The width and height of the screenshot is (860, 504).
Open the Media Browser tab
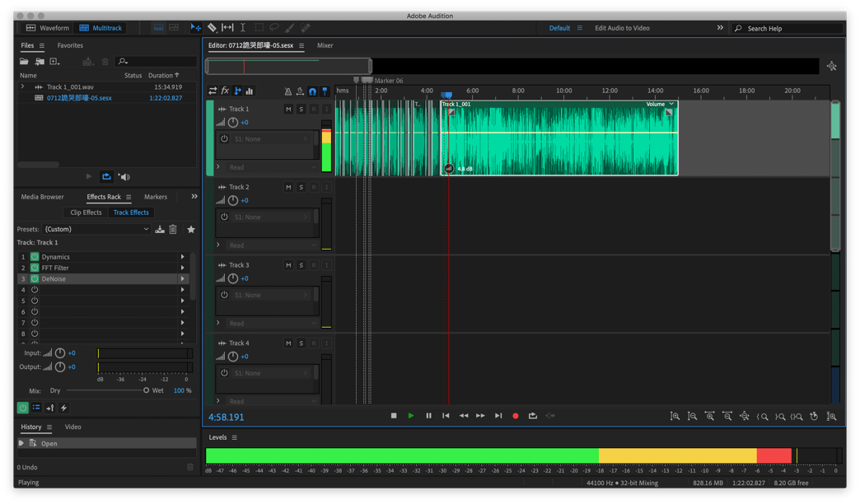pyautogui.click(x=42, y=197)
